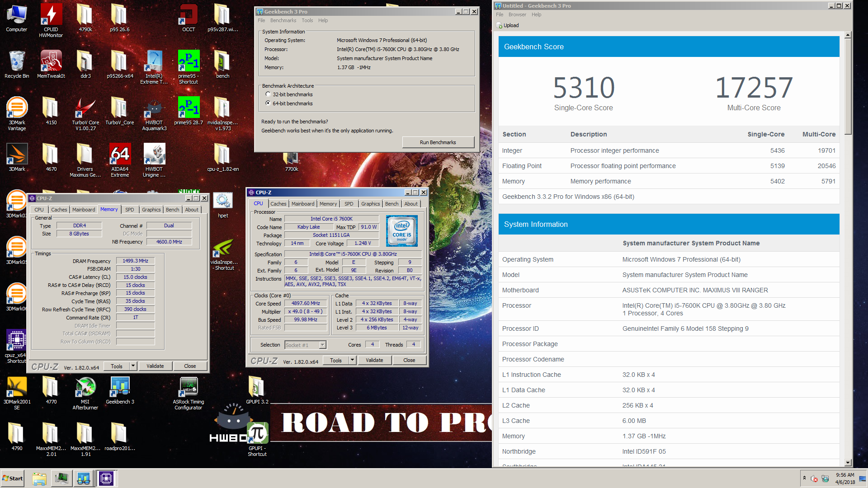Open the cpu-z_1.82-en folder
868x488 pixels.
tap(223, 157)
